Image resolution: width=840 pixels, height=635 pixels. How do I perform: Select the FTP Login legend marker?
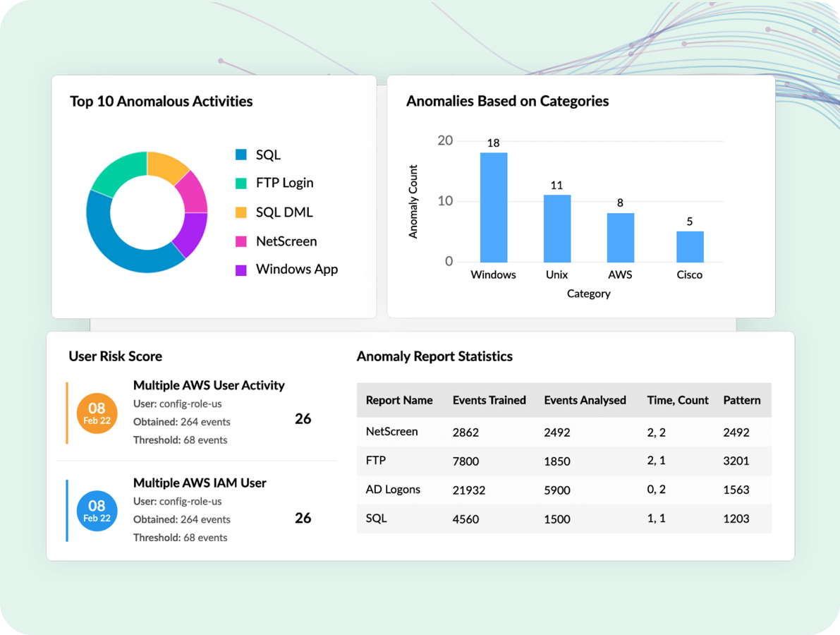[x=241, y=183]
